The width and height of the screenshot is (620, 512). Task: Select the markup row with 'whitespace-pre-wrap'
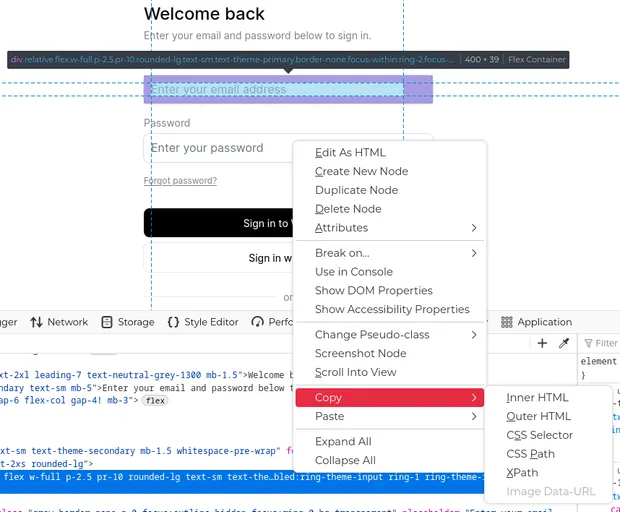click(146, 451)
